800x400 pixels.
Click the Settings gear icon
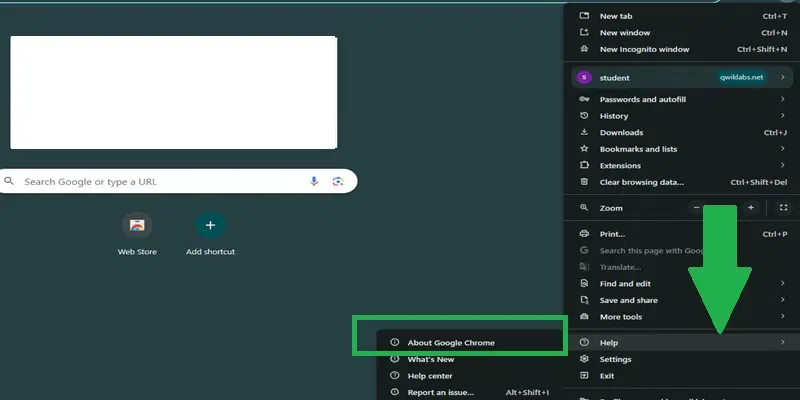pyautogui.click(x=584, y=359)
